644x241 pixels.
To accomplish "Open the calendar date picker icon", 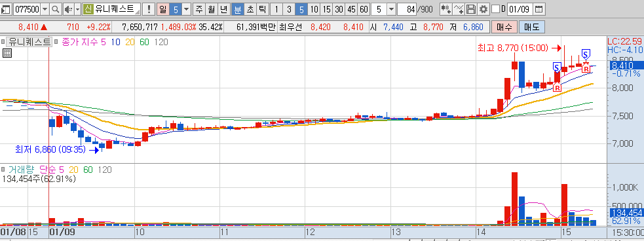I will (x=539, y=9).
